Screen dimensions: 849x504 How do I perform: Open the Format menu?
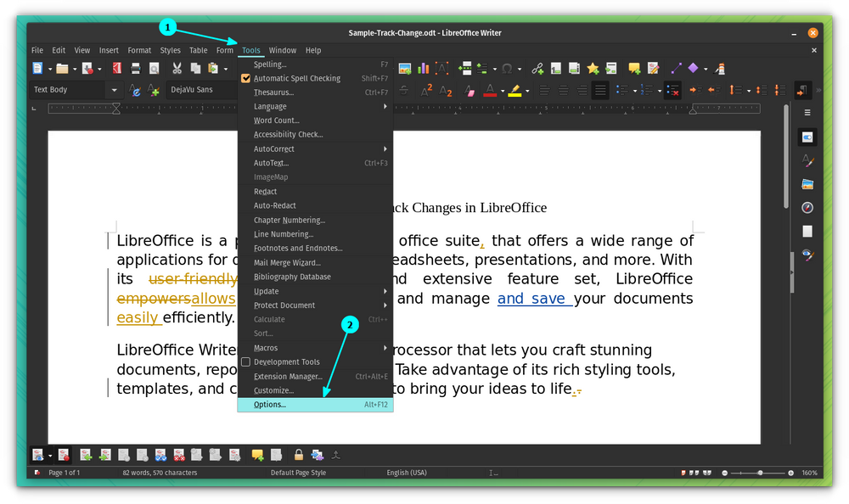139,50
